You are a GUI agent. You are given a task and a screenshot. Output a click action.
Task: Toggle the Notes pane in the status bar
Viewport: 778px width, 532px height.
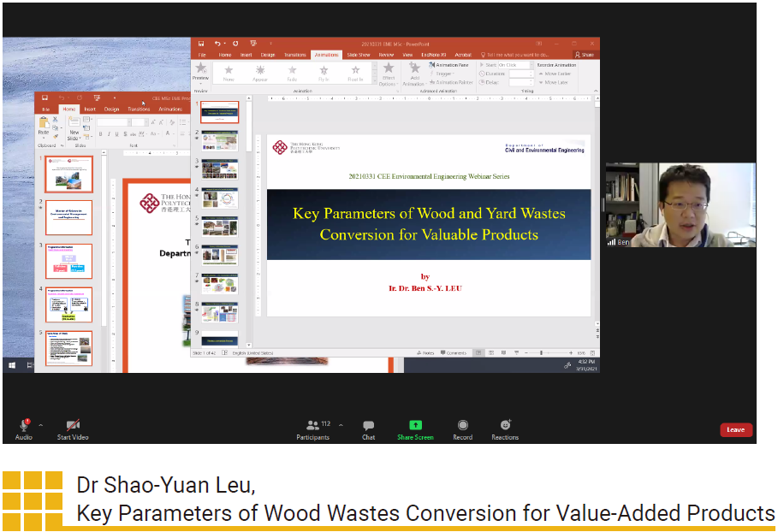click(425, 352)
